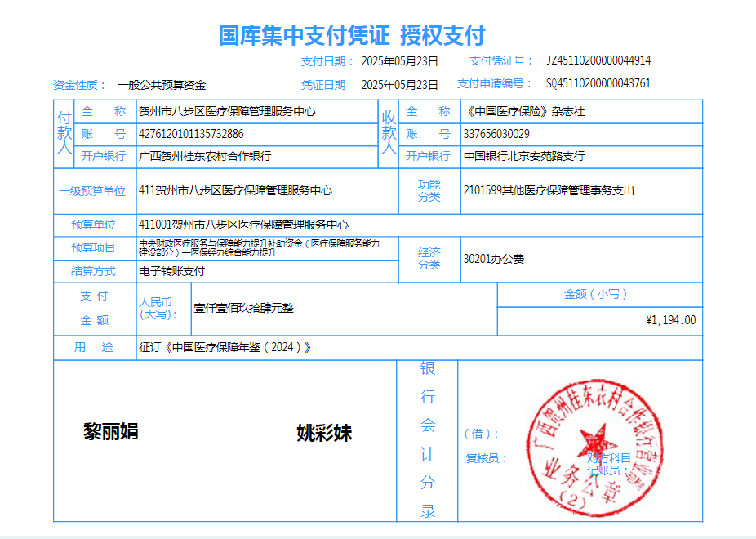Click signer name 黎丽娟
This screenshot has width=756, height=539.
tap(111, 431)
